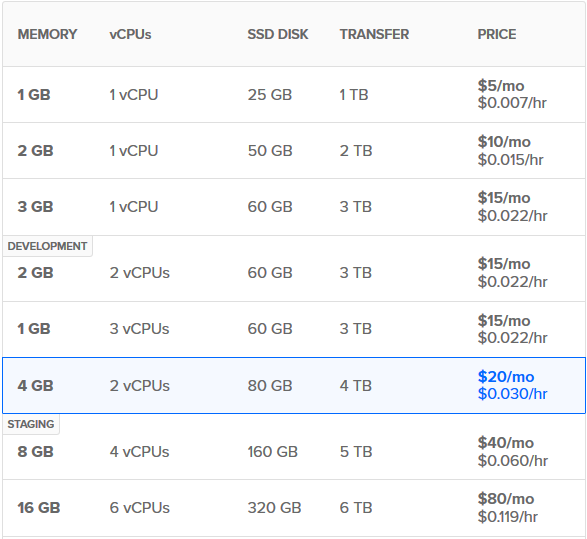Choose the 2 GB 1 vCPU $10/mo plan
This screenshot has width=587, height=539.
coord(294,151)
